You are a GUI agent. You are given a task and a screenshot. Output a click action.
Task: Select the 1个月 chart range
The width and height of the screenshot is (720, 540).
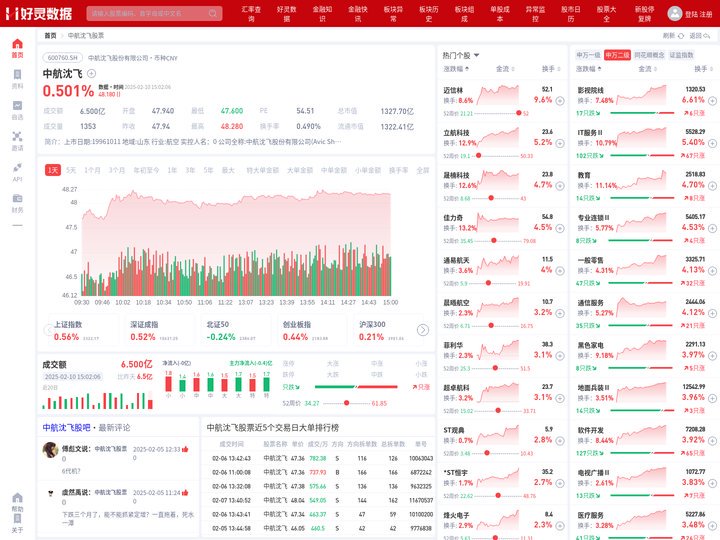(92, 170)
